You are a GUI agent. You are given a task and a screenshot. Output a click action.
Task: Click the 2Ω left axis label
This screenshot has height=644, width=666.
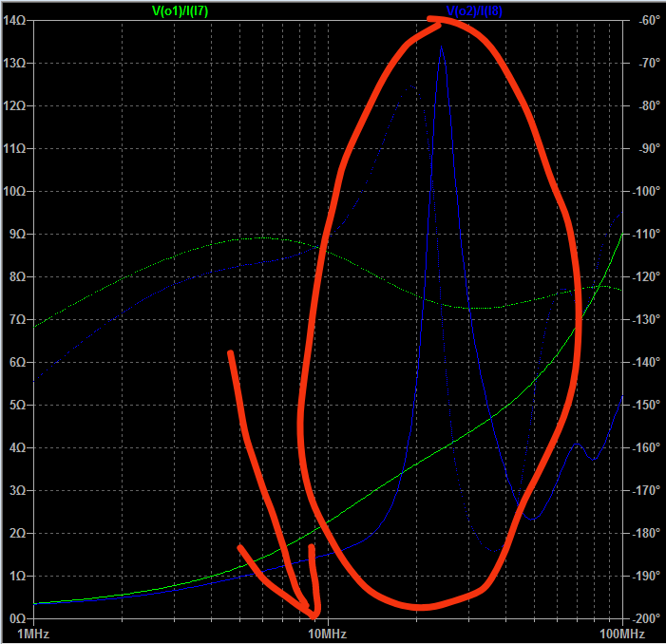(x=17, y=533)
